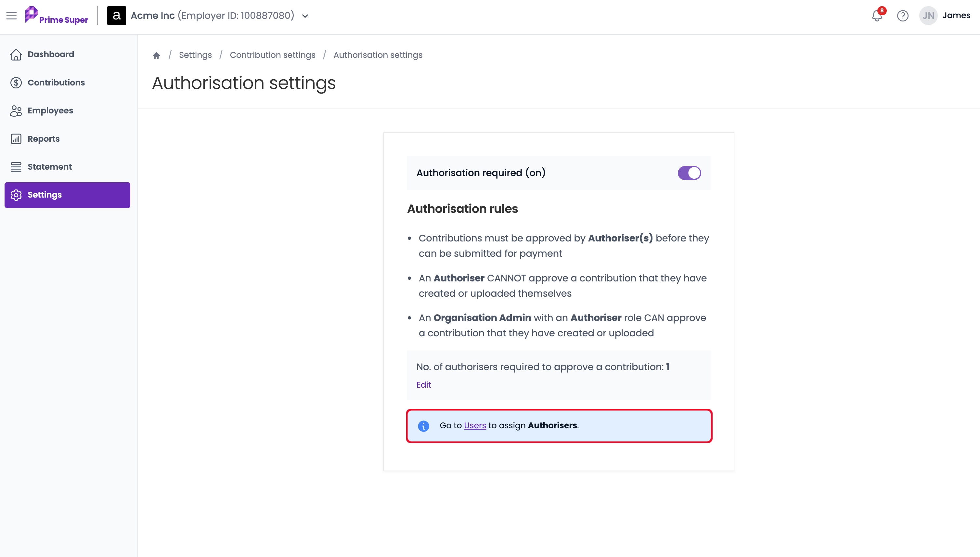Open the hamburger navigation menu

click(11, 16)
